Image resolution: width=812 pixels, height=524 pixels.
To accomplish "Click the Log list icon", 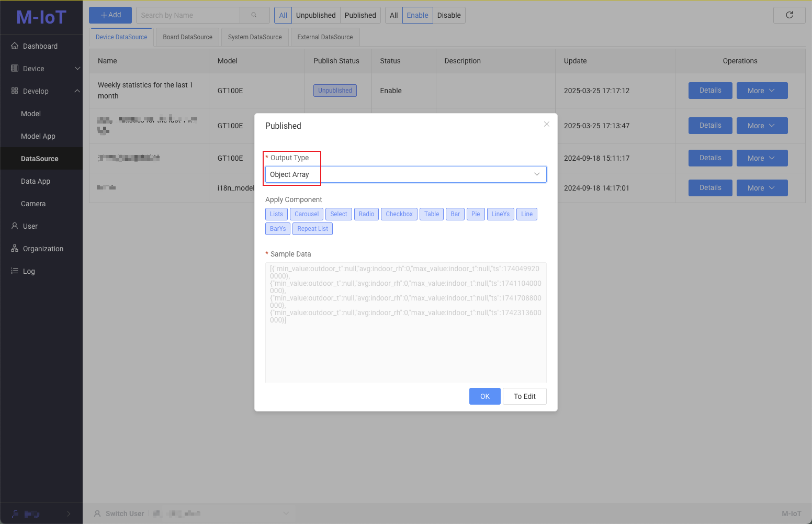I will pos(15,271).
